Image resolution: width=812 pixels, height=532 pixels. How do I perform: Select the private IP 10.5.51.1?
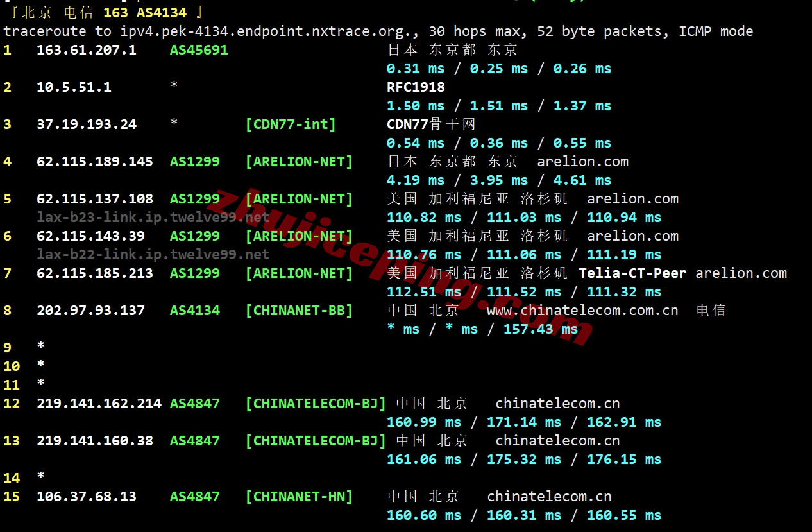[74, 87]
